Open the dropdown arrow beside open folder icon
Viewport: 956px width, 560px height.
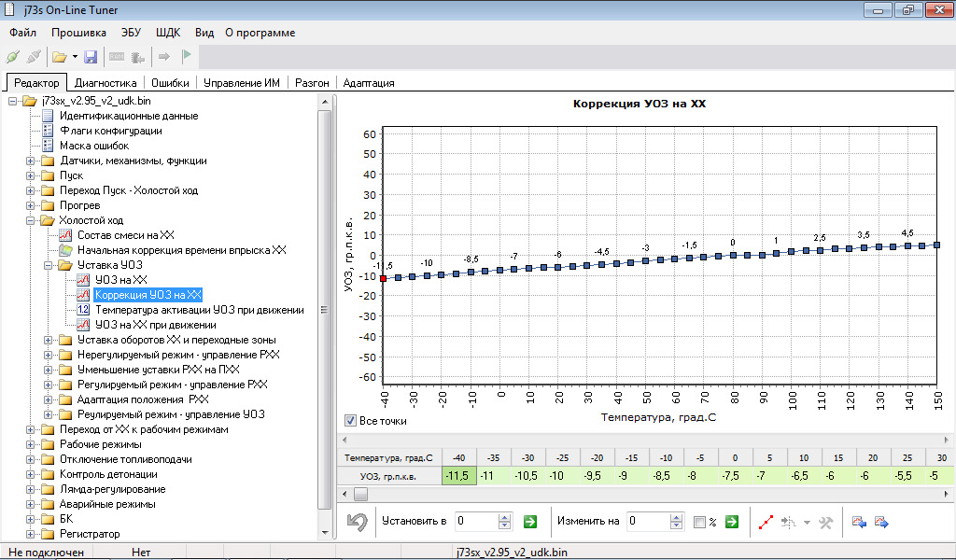click(x=75, y=57)
